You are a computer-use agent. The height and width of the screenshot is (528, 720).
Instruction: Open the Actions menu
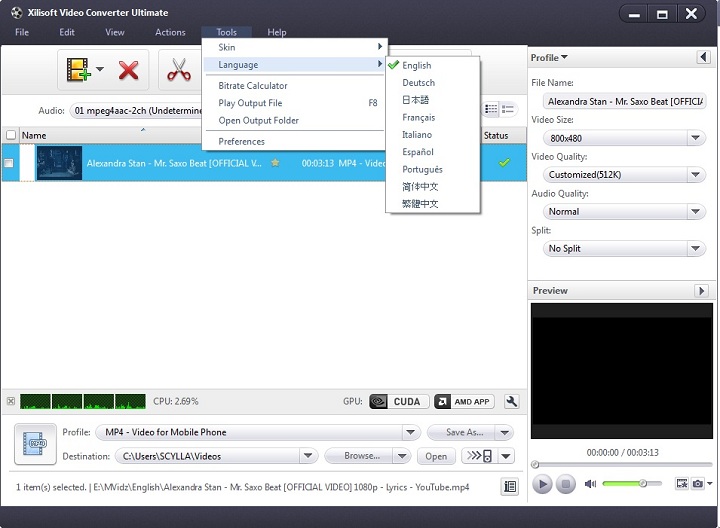(170, 32)
